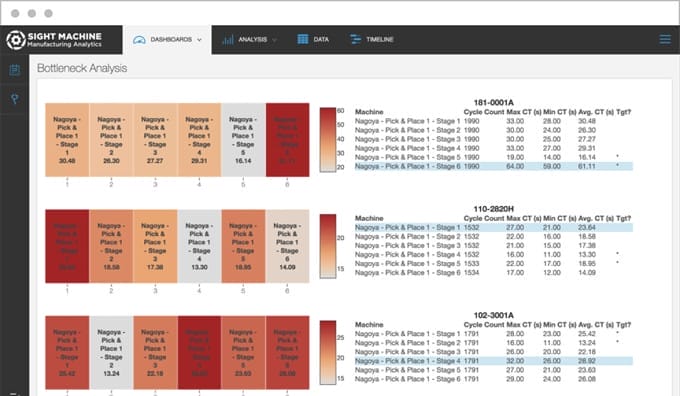Screen dimensions: 680x396
Task: Click Min CT value 21.00 in 110-2820H table
Action: [x=552, y=227]
